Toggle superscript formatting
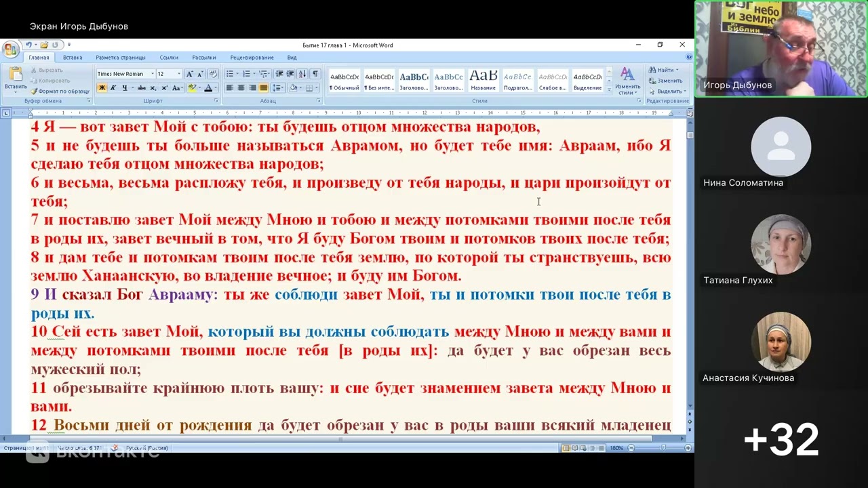The image size is (868, 488). coord(164,88)
